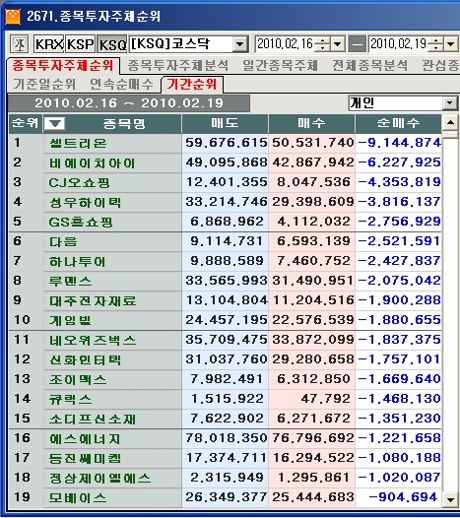Select stock 신화인터텍
Image resolution: width=460 pixels, height=518 pixels.
(85, 360)
